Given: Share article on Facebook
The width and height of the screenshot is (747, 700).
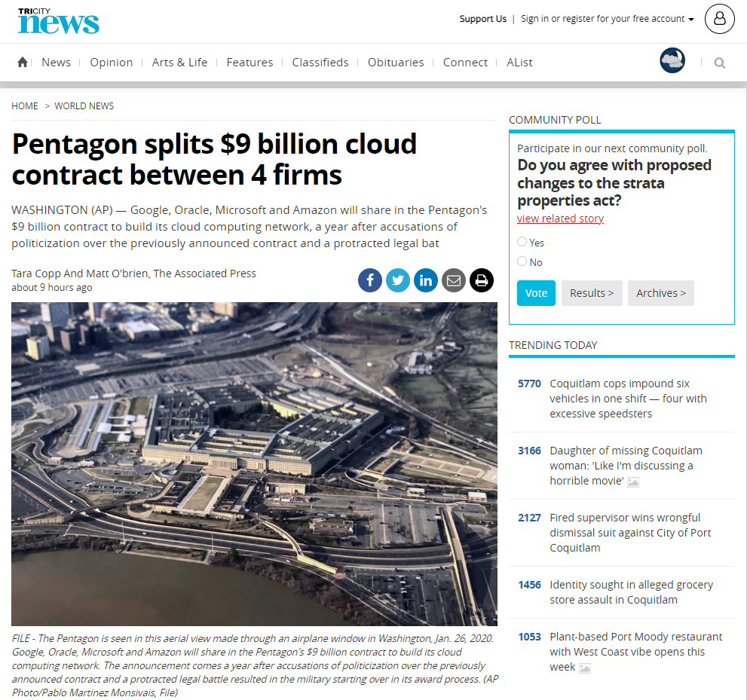Looking at the screenshot, I should (x=369, y=280).
